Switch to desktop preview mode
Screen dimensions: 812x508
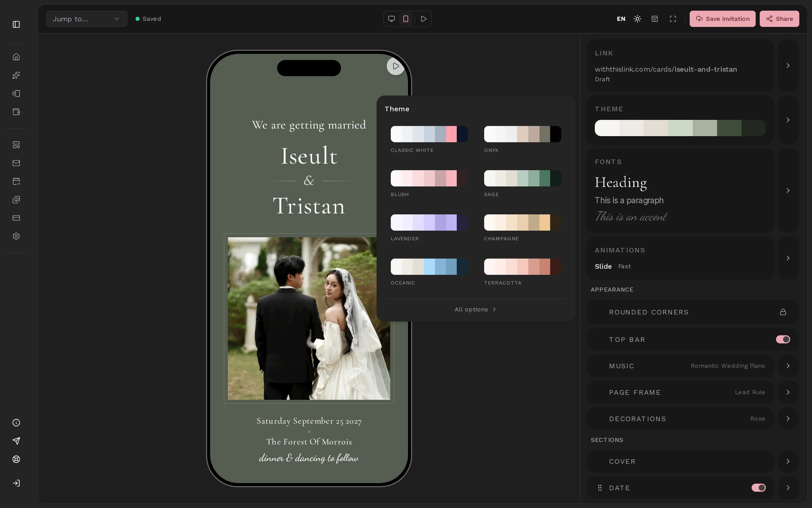point(391,19)
